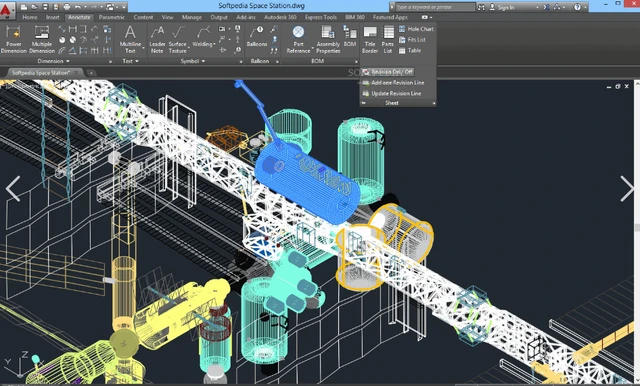The height and width of the screenshot is (386, 640).
Task: Add a new drawing tab with plus button
Action: 91,73
